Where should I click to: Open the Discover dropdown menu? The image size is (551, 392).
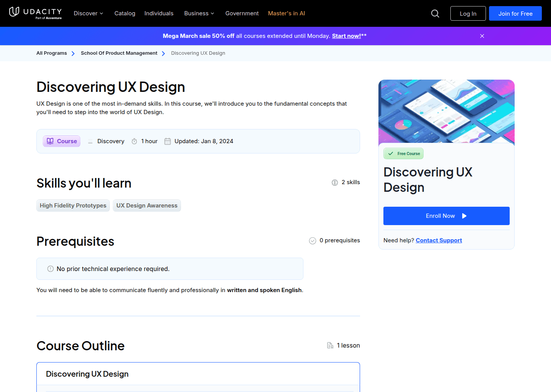[x=88, y=13]
